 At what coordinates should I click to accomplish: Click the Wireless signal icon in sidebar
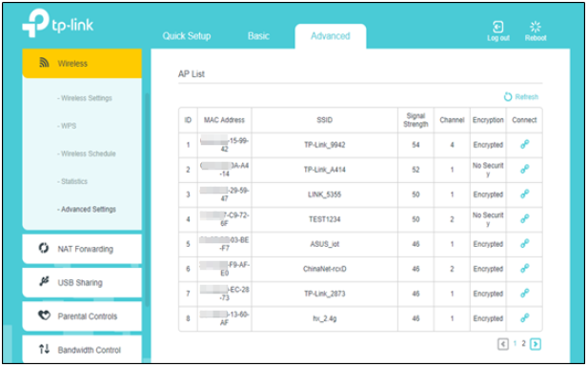[x=44, y=63]
